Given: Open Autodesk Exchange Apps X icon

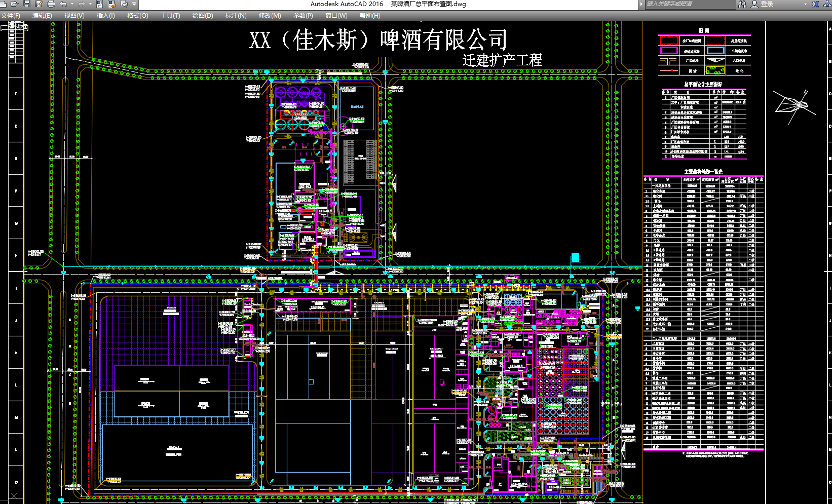Looking at the screenshot, I should coord(815,4).
